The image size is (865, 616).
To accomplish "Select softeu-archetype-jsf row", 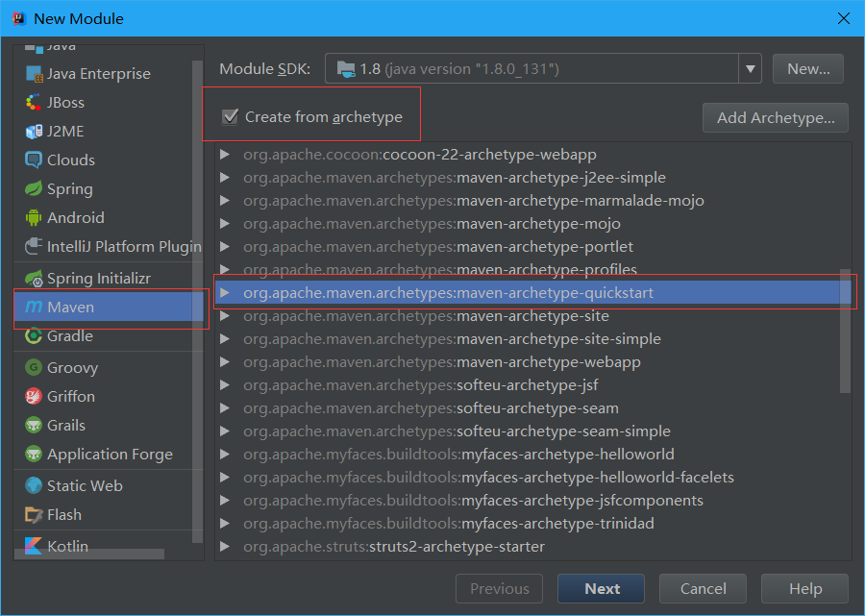I will pos(532,385).
